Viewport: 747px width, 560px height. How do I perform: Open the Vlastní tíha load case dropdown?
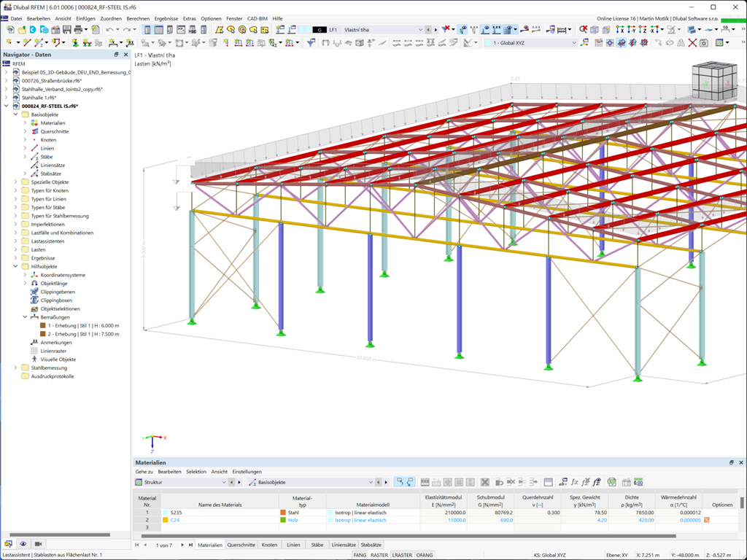pos(421,30)
